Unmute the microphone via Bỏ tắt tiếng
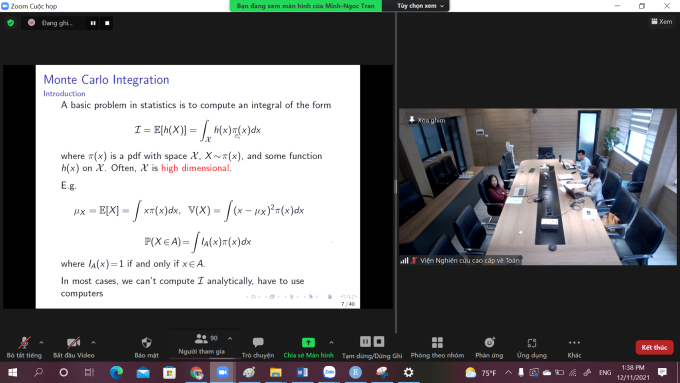Image resolution: width=680 pixels, height=383 pixels. pos(24,347)
